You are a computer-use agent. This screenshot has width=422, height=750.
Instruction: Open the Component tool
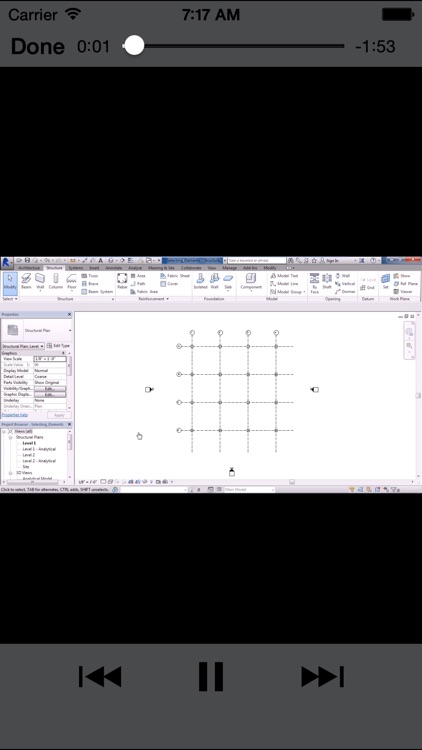(x=251, y=282)
